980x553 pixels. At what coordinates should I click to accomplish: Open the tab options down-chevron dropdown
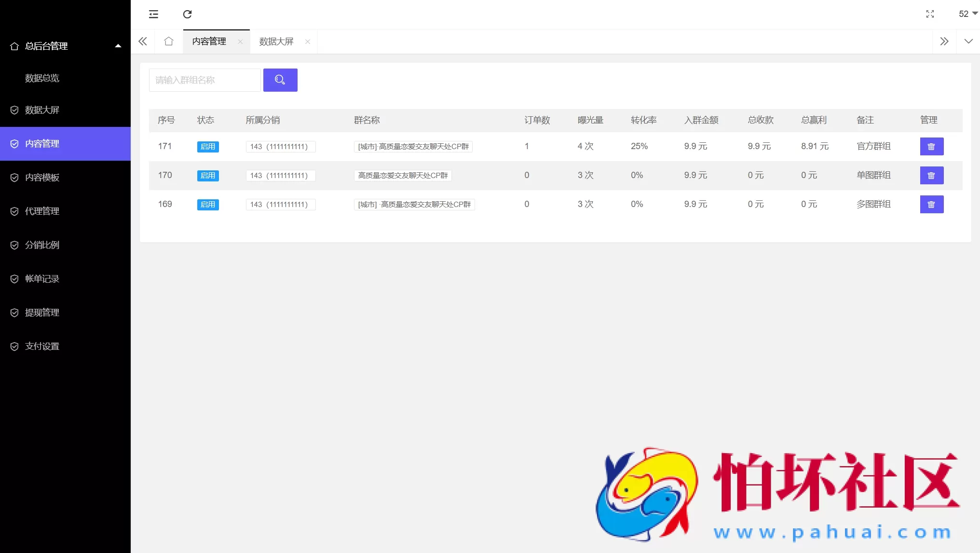point(968,41)
